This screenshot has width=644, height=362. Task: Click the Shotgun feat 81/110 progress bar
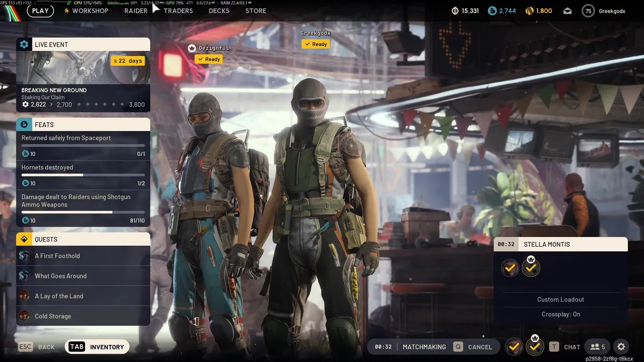click(x=83, y=212)
